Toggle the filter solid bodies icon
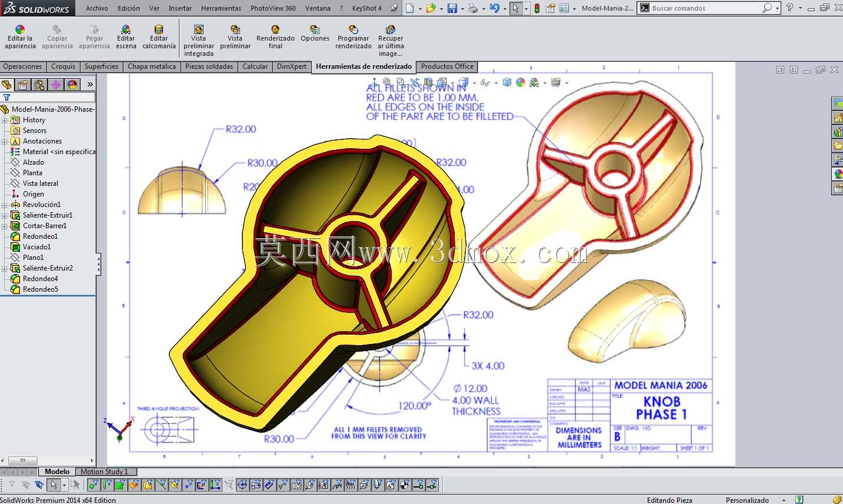Image resolution: width=843 pixels, height=504 pixels. click(x=148, y=485)
